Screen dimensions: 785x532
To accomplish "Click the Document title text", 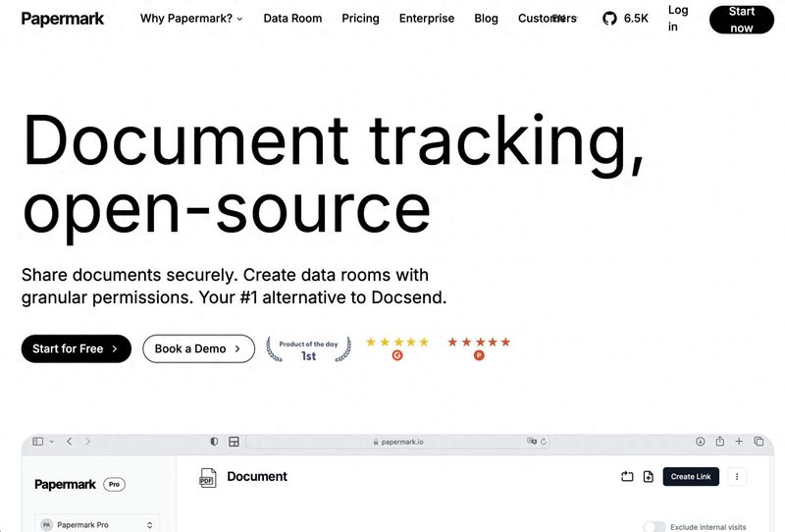I will point(257,476).
